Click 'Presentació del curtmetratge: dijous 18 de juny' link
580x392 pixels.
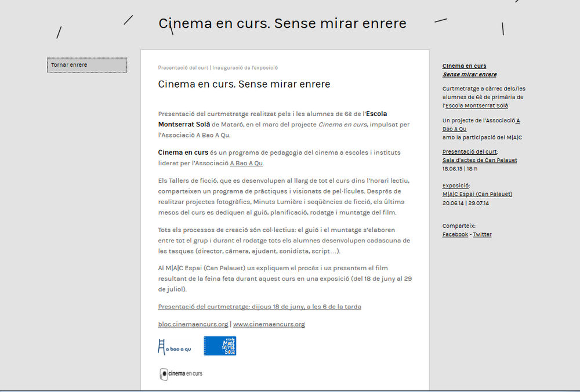(x=259, y=307)
